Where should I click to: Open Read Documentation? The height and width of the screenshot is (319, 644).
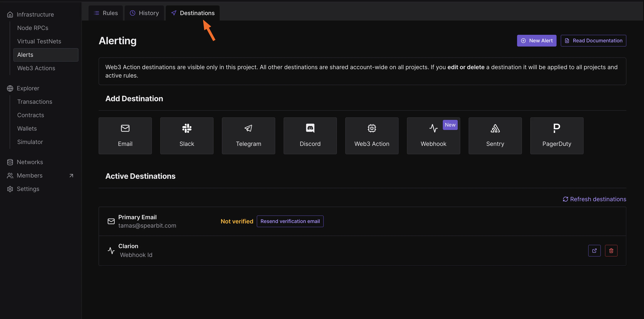pos(593,40)
